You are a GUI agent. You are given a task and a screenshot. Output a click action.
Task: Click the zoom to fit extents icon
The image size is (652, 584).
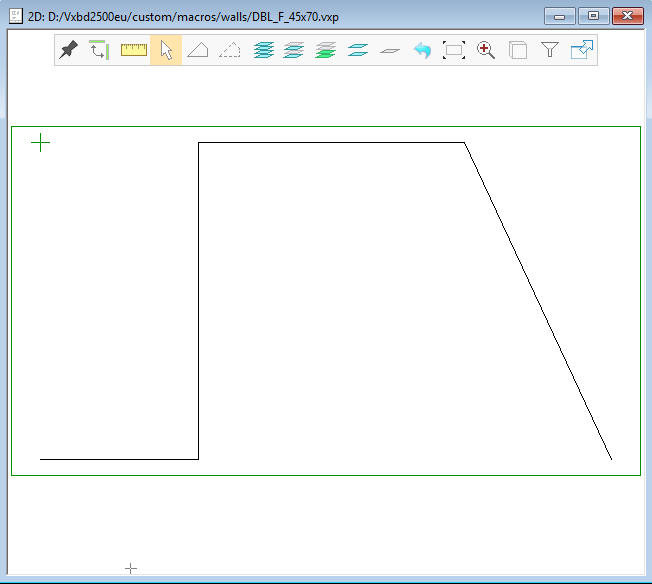pos(454,50)
